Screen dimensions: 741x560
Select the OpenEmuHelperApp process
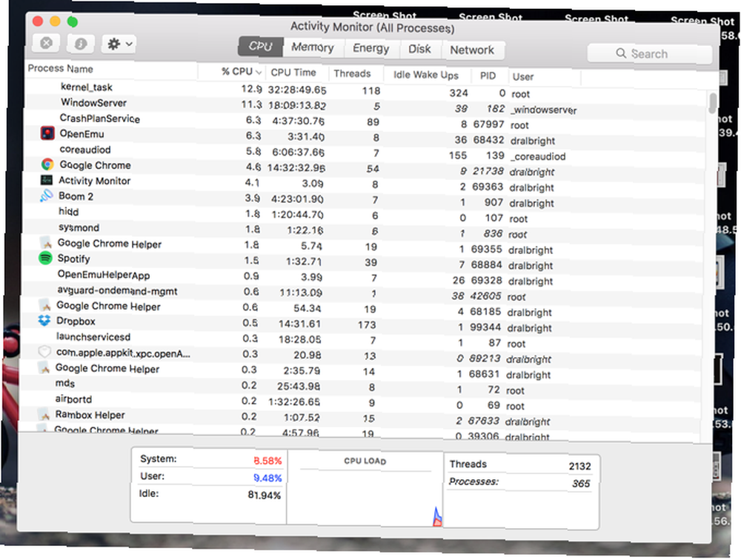363,278
